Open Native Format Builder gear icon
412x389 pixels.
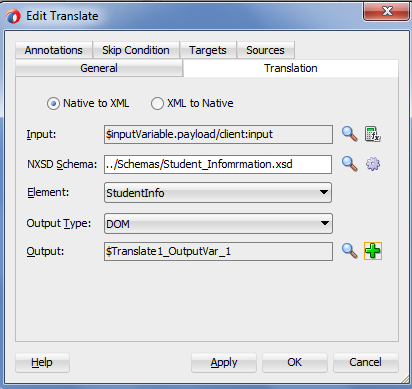[x=373, y=164]
